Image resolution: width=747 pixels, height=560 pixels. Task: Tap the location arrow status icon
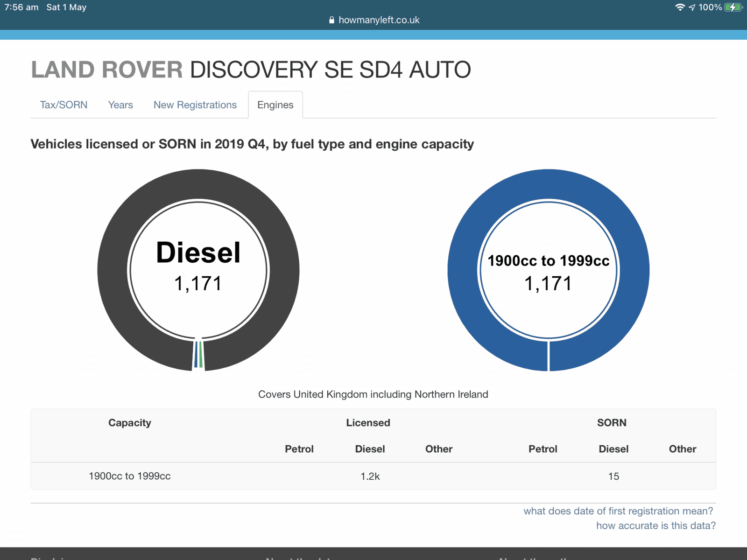point(692,7)
